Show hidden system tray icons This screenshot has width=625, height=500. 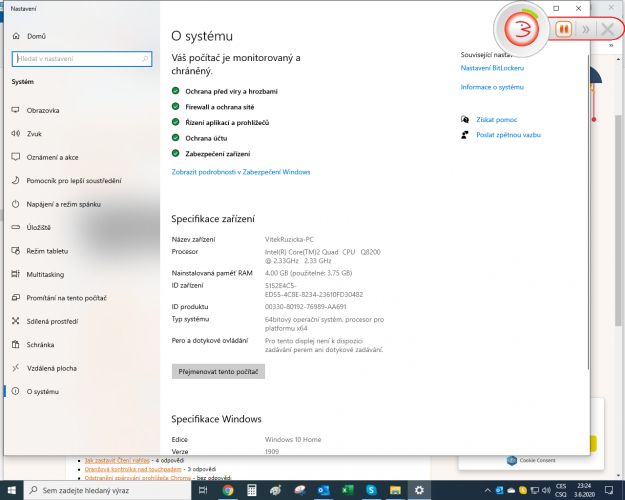[x=487, y=490]
